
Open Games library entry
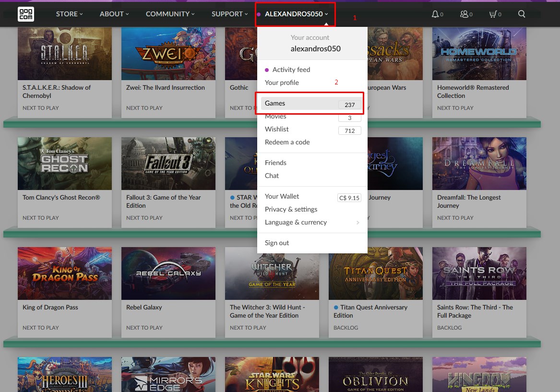pos(312,103)
